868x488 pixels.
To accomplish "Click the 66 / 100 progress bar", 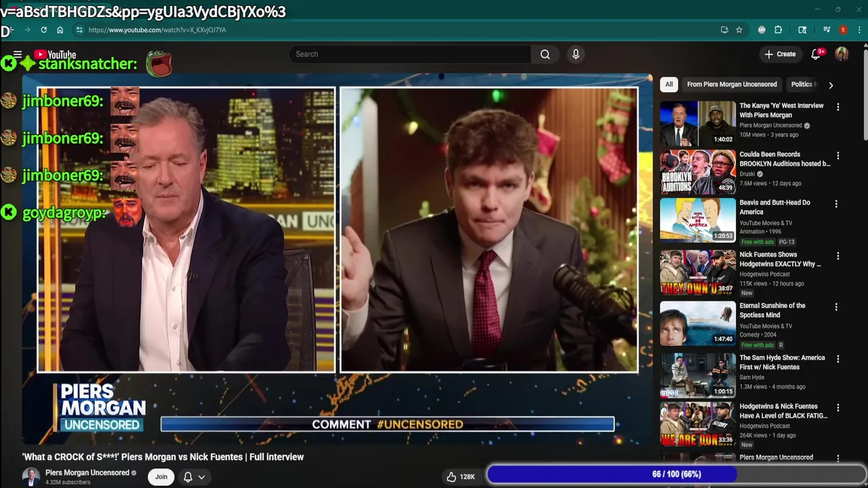I will point(676,474).
